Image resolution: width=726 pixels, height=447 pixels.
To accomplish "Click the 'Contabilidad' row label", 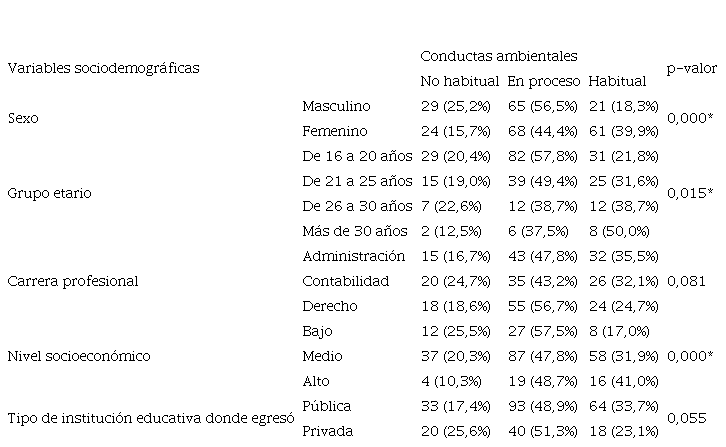I will click(344, 281).
